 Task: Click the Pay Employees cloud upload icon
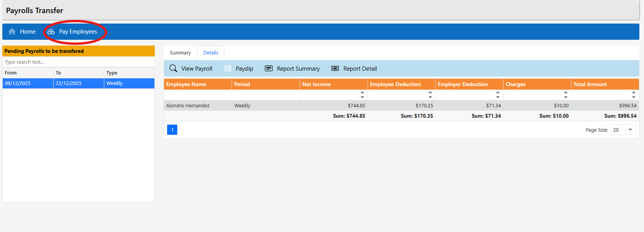[51, 32]
